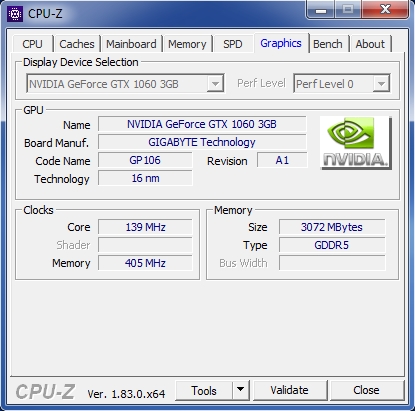
Task: Open the Caches tab
Action: 77,44
